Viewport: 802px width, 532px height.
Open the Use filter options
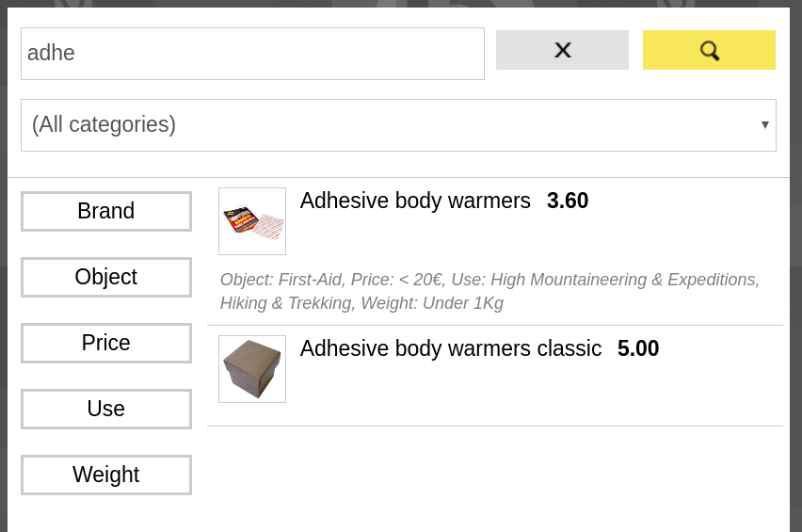click(106, 409)
